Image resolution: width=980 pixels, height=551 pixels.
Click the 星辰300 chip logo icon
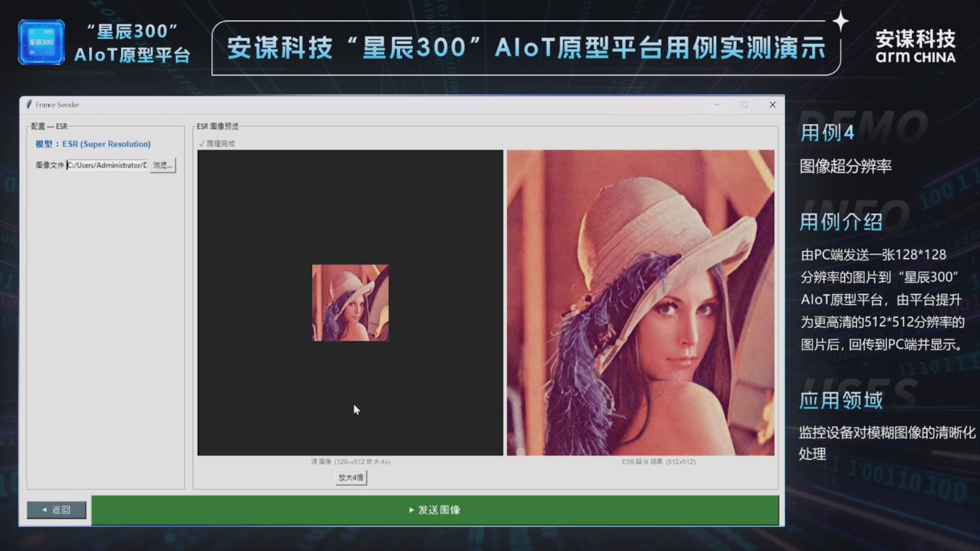pyautogui.click(x=41, y=42)
